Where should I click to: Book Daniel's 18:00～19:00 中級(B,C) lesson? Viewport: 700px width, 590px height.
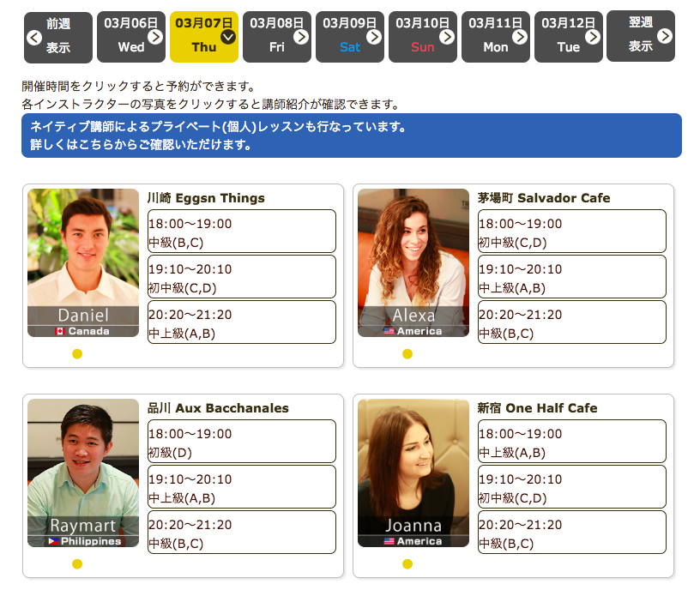pyautogui.click(x=241, y=232)
